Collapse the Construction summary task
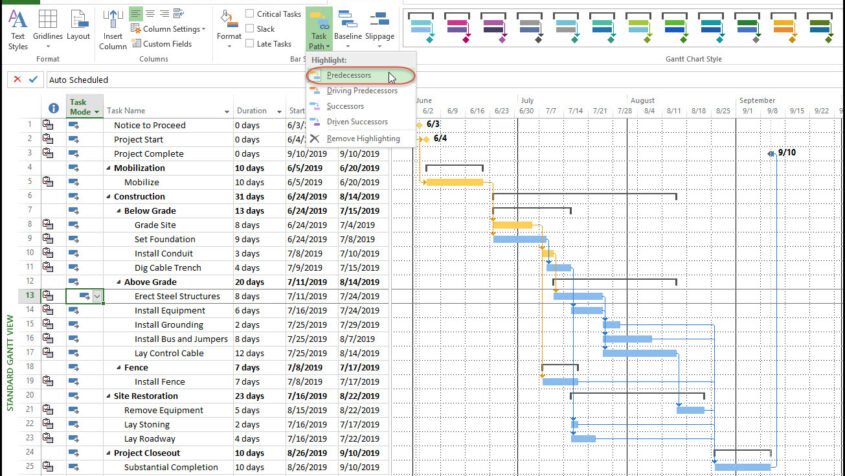This screenshot has width=845, height=476. [x=109, y=197]
